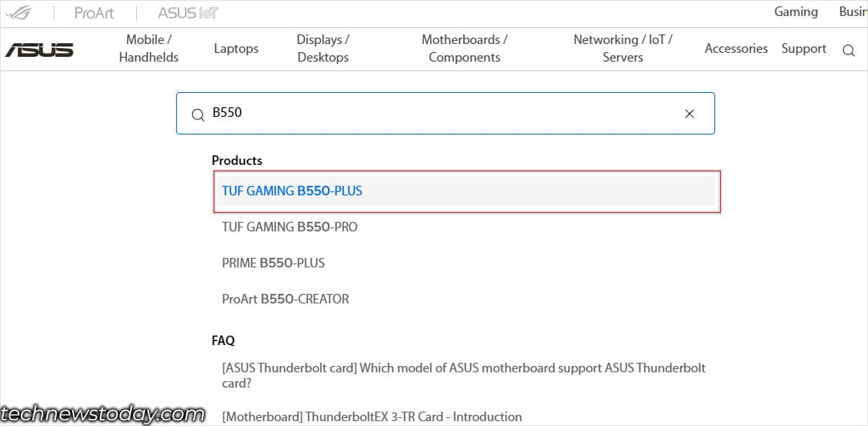Image resolution: width=868 pixels, height=426 pixels.
Task: Click the magnifier icon inside search box
Action: point(198,115)
